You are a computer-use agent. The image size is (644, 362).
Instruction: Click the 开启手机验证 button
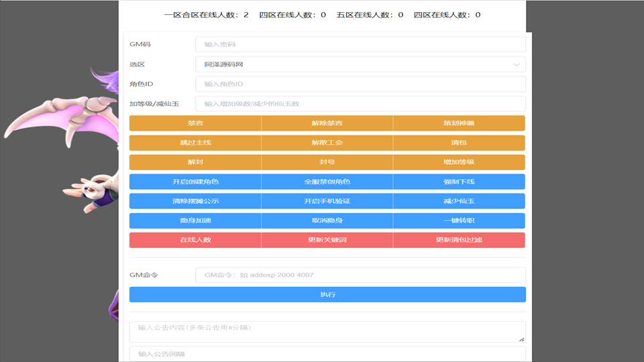pos(327,201)
